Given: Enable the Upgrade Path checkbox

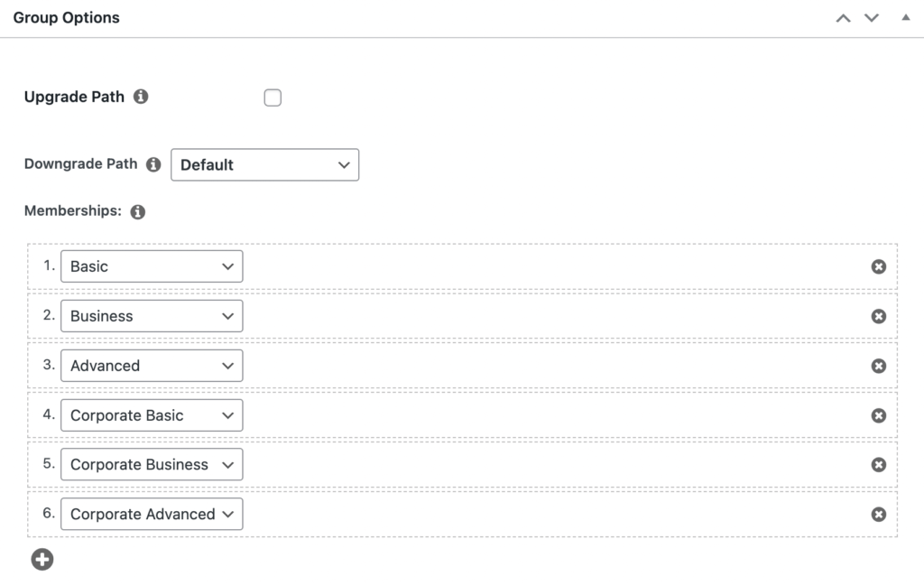Looking at the screenshot, I should (x=273, y=98).
